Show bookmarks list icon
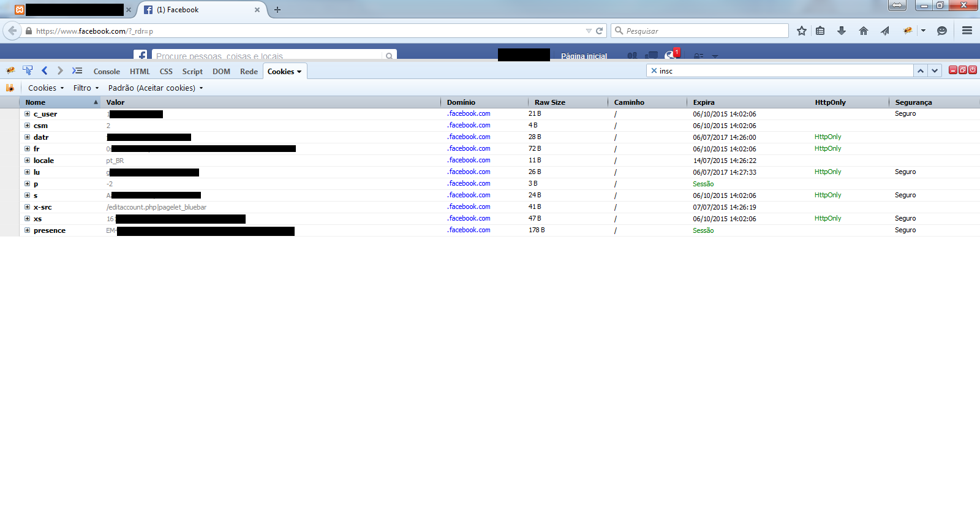This screenshot has width=980, height=527. (820, 31)
